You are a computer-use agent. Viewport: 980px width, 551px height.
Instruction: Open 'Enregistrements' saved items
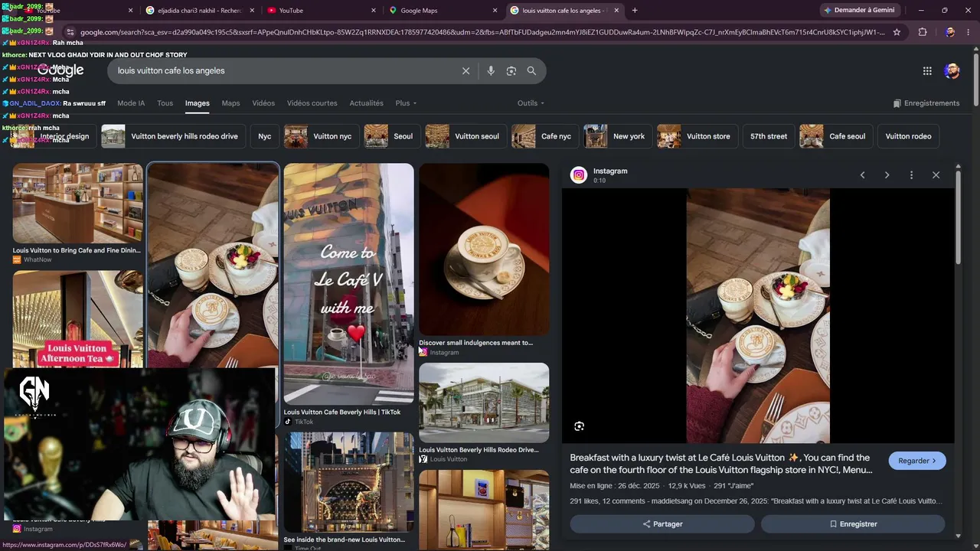coord(926,103)
